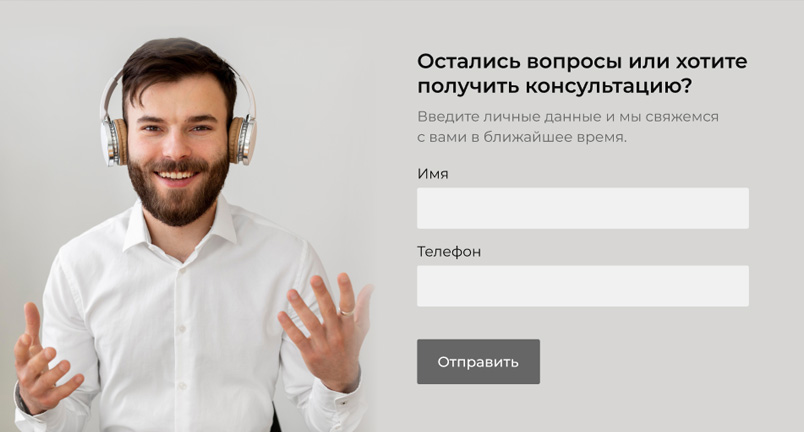Click the Имя text input field
The width and height of the screenshot is (804, 432).
click(582, 208)
